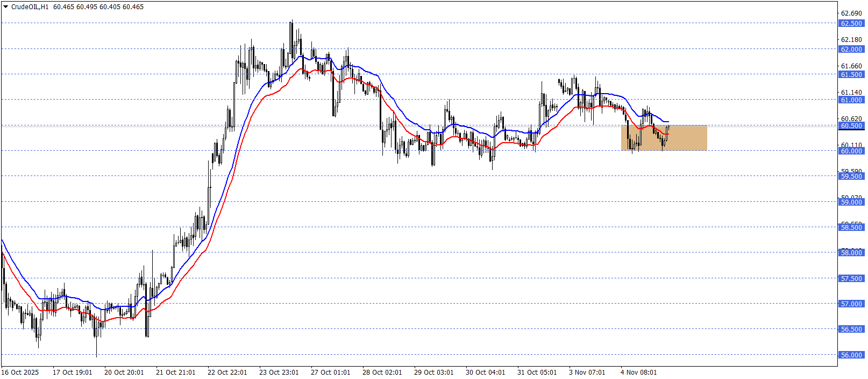Click the 61.000 price level label
The image size is (868, 379).
[851, 100]
